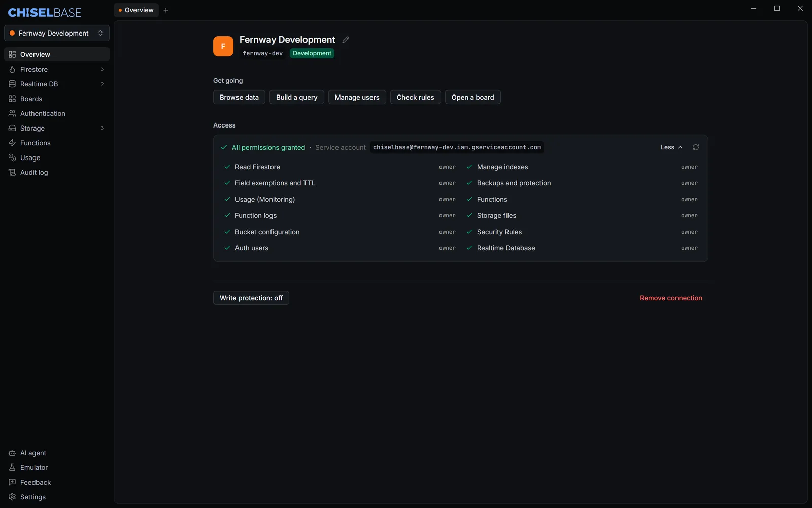Click the CHISELBASE logo
This screenshot has width=812, height=508.
(45, 13)
